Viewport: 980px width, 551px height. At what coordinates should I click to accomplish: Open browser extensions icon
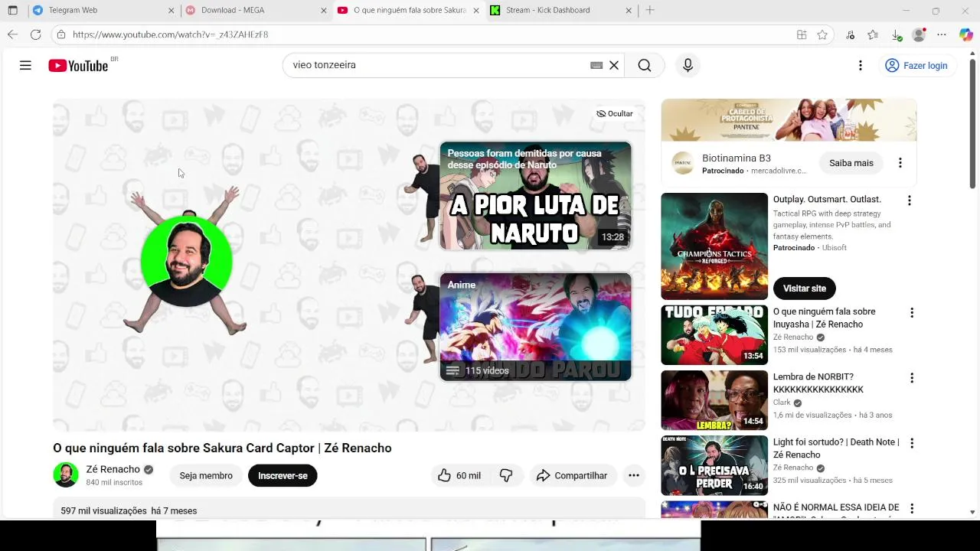click(x=850, y=34)
